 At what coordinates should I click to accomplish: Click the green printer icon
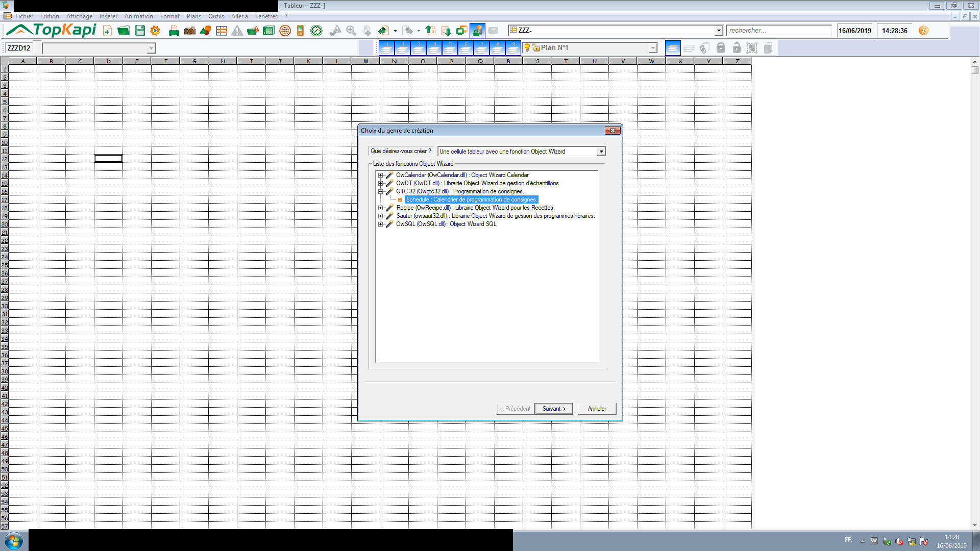point(174,31)
